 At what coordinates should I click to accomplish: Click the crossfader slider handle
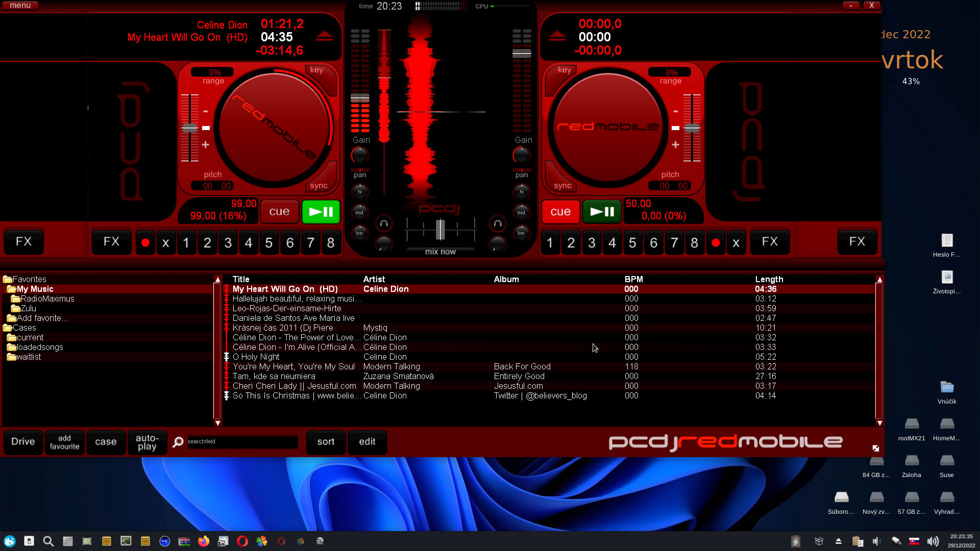[x=440, y=230]
